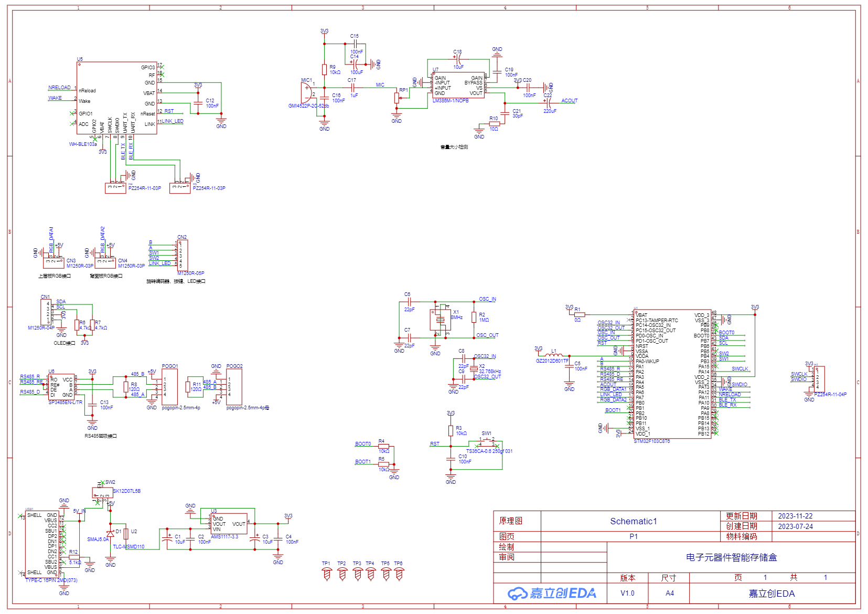Image resolution: width=868 pixels, height=614 pixels.
Task: Select the version value V1.0
Action: [627, 593]
